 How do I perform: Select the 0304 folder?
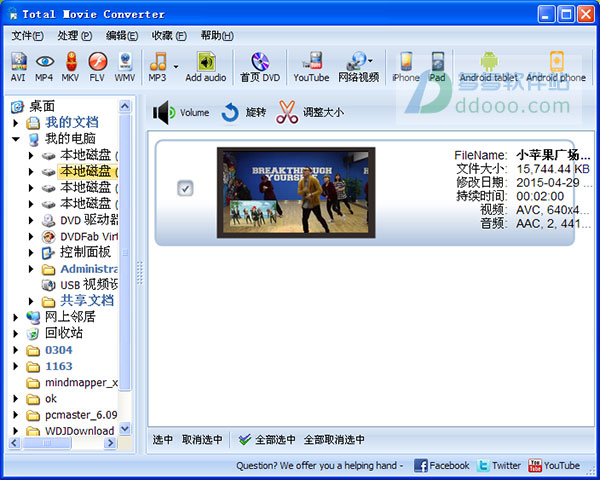point(59,350)
